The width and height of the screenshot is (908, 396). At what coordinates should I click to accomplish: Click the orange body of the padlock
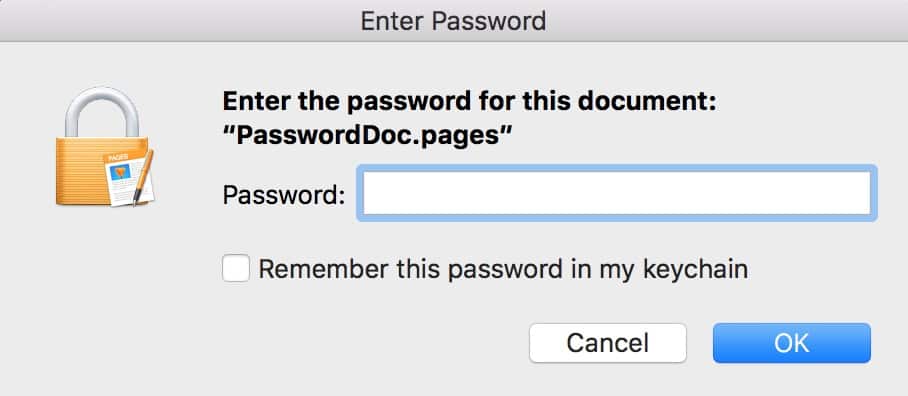pyautogui.click(x=81, y=171)
